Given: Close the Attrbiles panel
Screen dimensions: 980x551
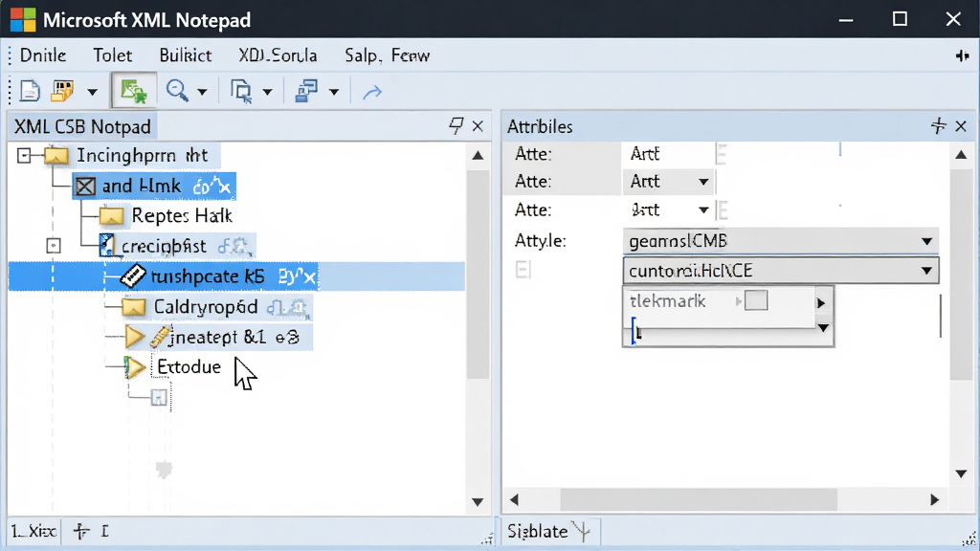Looking at the screenshot, I should coord(961,126).
